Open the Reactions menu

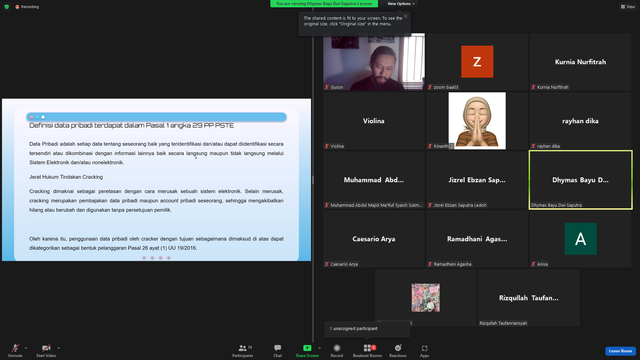[398, 350]
